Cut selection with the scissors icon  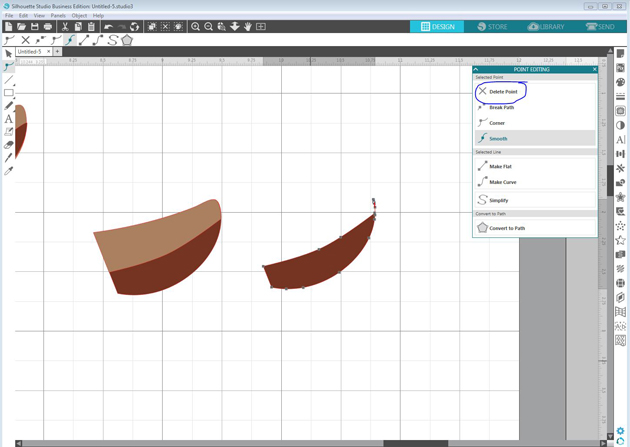65,27
